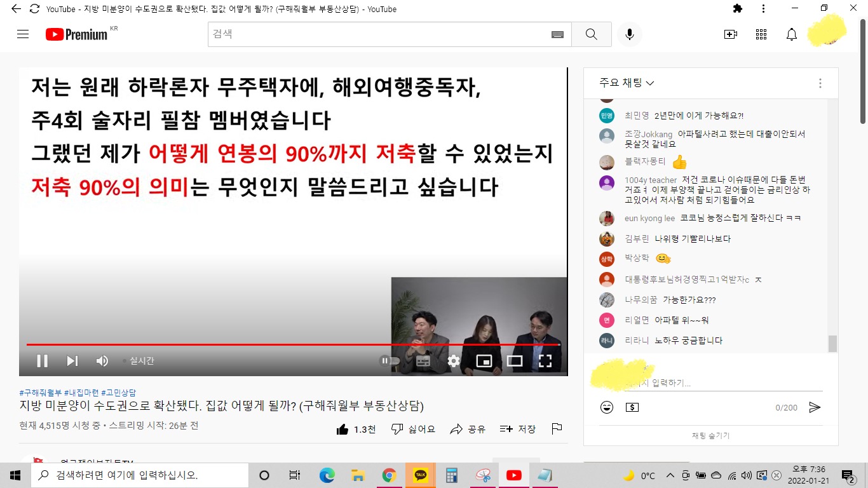Click the Windows taskbar search box

pos(140,475)
